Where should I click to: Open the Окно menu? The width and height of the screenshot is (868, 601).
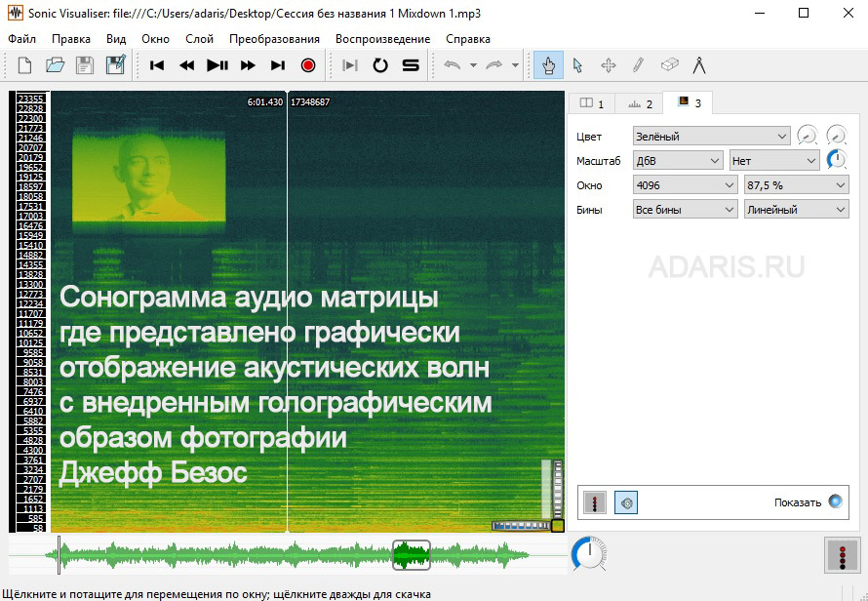155,39
